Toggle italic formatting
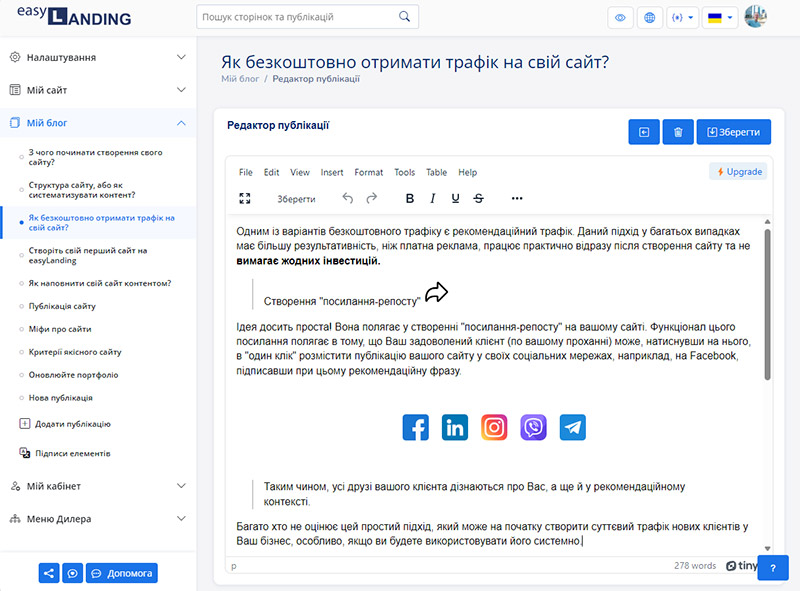 (x=433, y=198)
